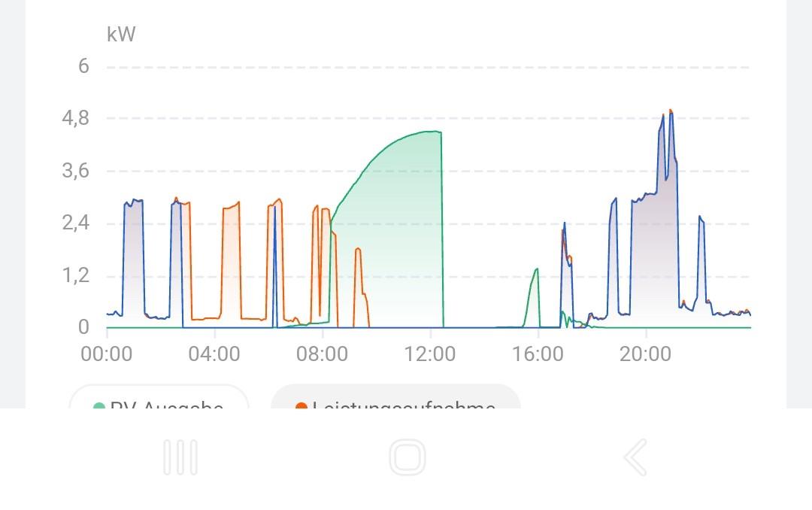The height and width of the screenshot is (510, 812).
Task: Tap the 08:00 time axis label
Action: pos(322,354)
